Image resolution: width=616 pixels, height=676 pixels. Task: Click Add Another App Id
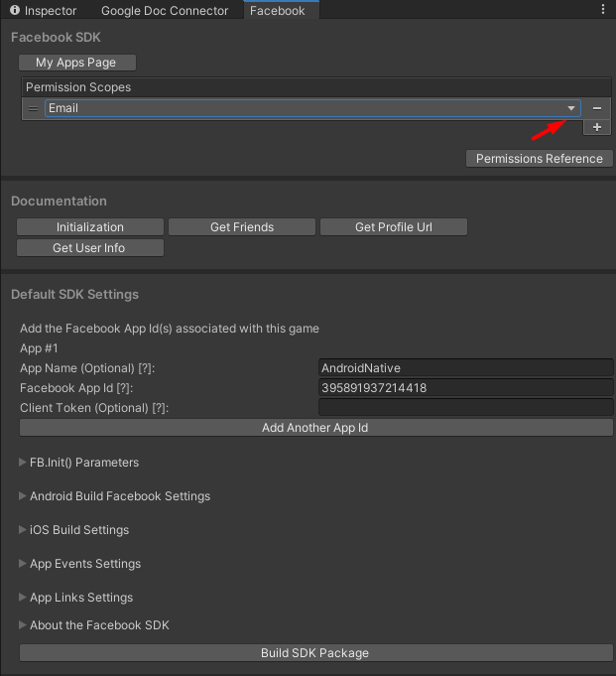coord(316,428)
